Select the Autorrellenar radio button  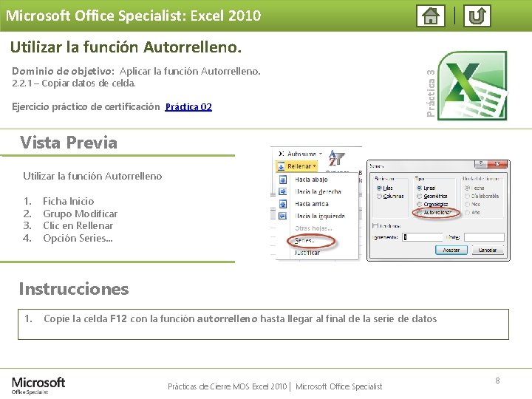420,212
